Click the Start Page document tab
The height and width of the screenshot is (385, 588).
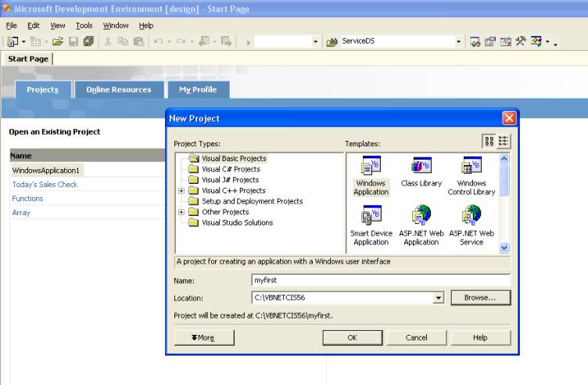pyautogui.click(x=28, y=59)
